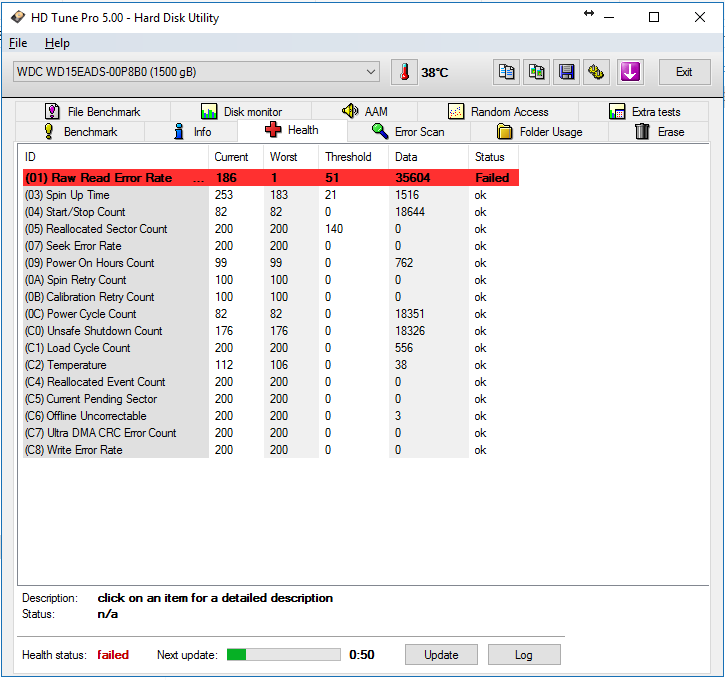Select the (C4) Reallocated Event Count row

tap(271, 382)
